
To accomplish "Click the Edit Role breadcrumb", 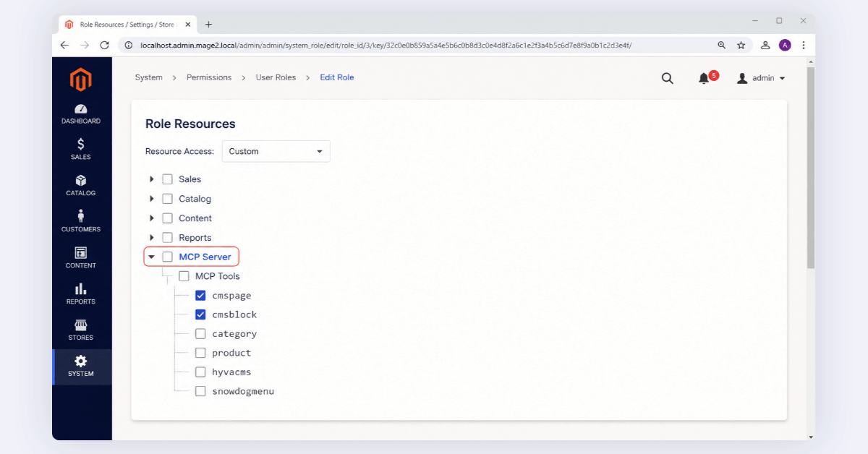I will coord(337,77).
